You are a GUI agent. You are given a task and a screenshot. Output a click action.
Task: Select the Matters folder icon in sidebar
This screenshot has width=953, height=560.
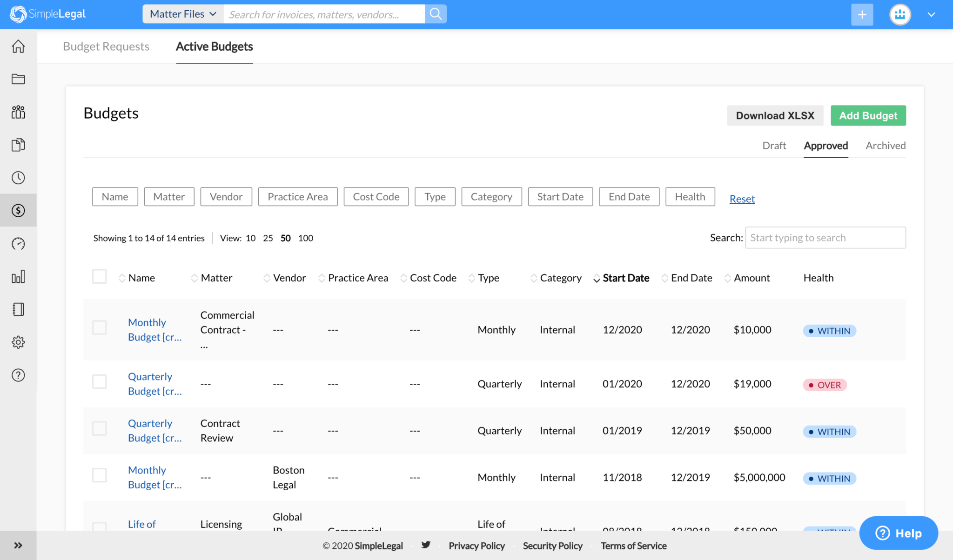pyautogui.click(x=18, y=79)
